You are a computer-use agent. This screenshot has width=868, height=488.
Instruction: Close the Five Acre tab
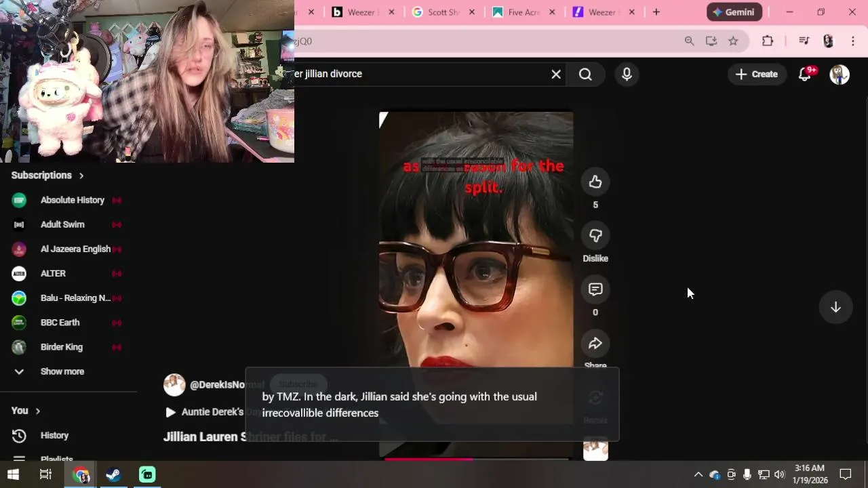click(552, 12)
